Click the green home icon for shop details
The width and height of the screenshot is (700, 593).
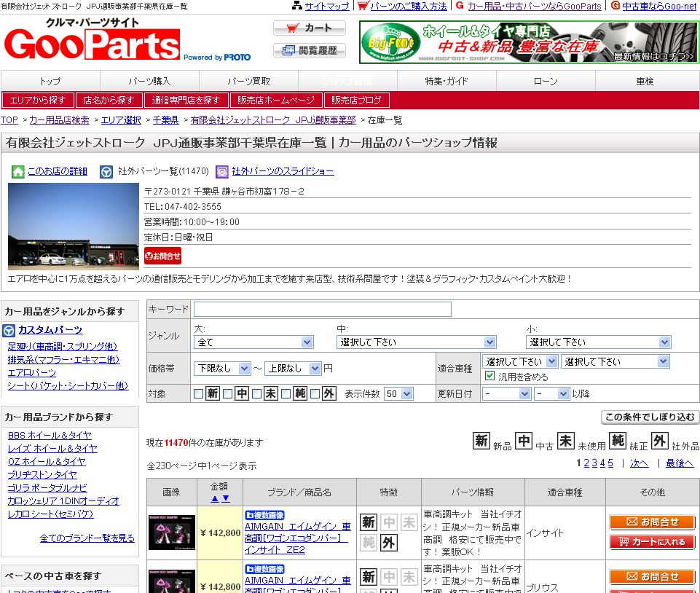(18, 171)
